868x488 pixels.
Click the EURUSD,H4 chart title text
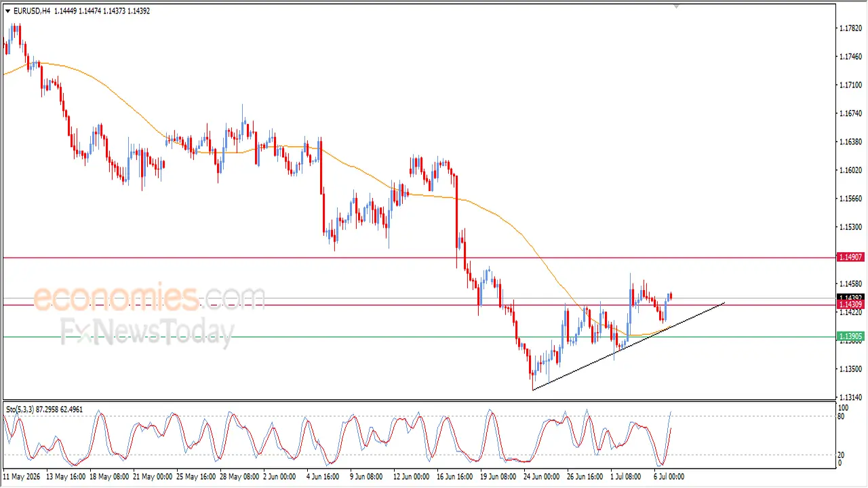pos(32,11)
